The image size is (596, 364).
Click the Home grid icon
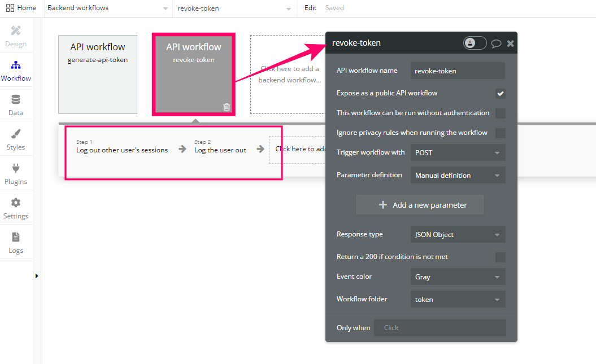point(10,8)
